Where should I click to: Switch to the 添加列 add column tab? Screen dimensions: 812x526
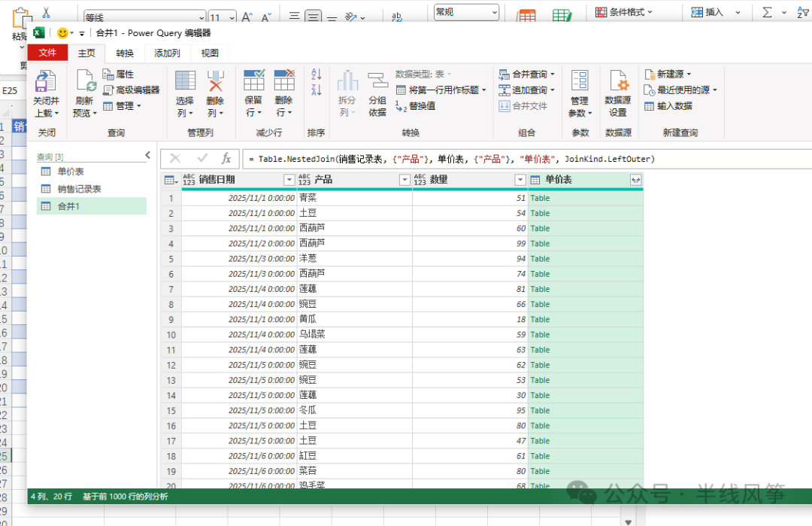coord(167,53)
